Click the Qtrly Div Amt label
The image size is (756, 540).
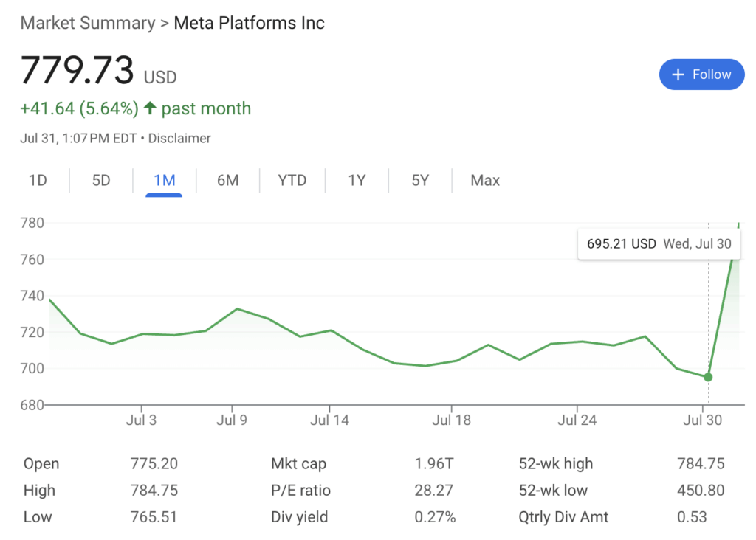point(563,517)
